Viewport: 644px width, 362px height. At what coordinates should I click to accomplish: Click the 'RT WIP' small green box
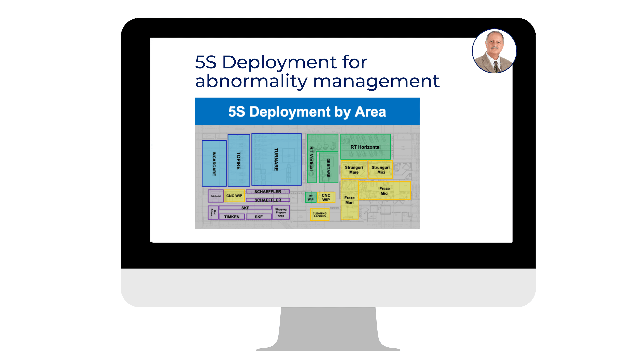coord(311,197)
